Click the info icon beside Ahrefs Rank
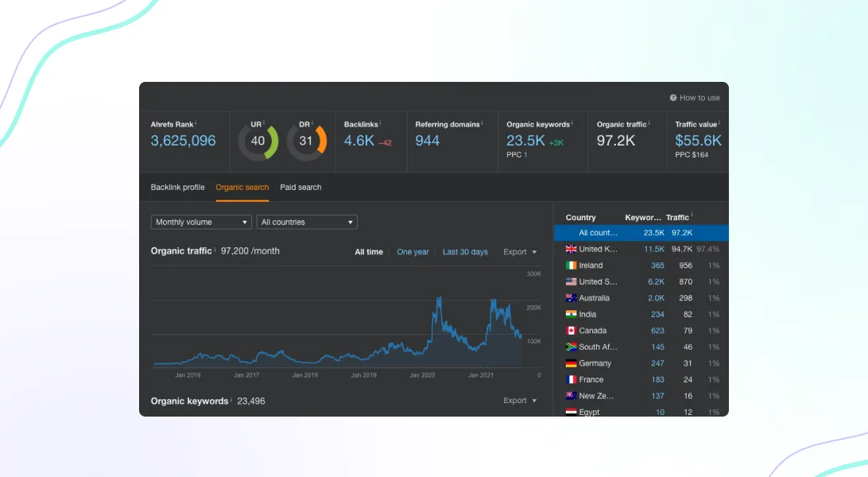Viewport: 868px width, 477px height. [196, 123]
